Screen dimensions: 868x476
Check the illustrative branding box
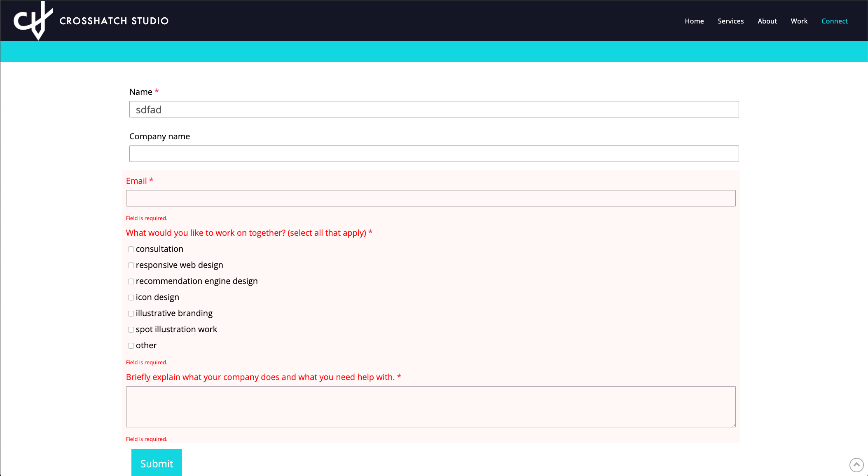pyautogui.click(x=131, y=314)
